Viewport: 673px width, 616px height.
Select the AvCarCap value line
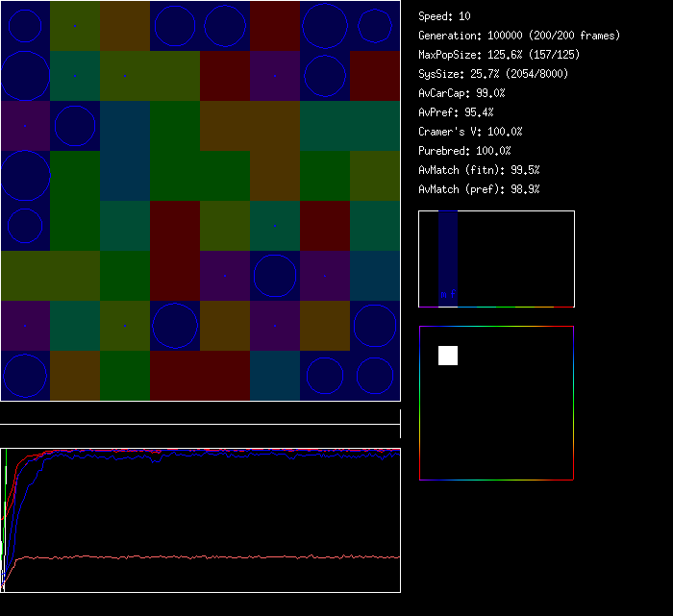coord(462,93)
